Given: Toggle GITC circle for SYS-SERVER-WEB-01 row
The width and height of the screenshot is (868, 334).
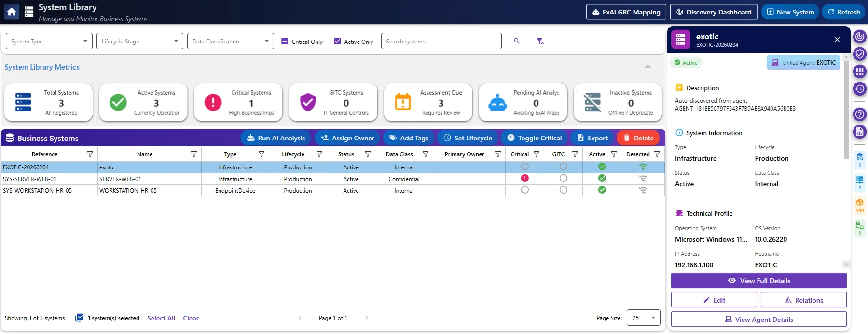Looking at the screenshot, I should pyautogui.click(x=564, y=178).
